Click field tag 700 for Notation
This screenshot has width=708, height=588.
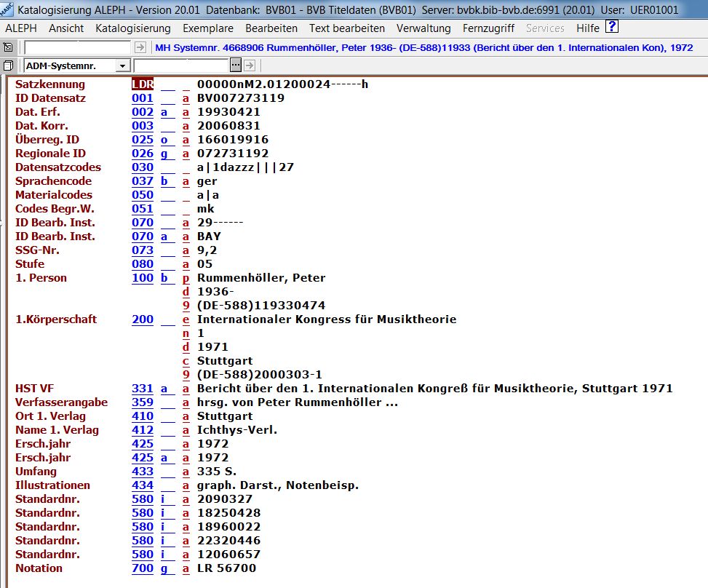(x=143, y=568)
